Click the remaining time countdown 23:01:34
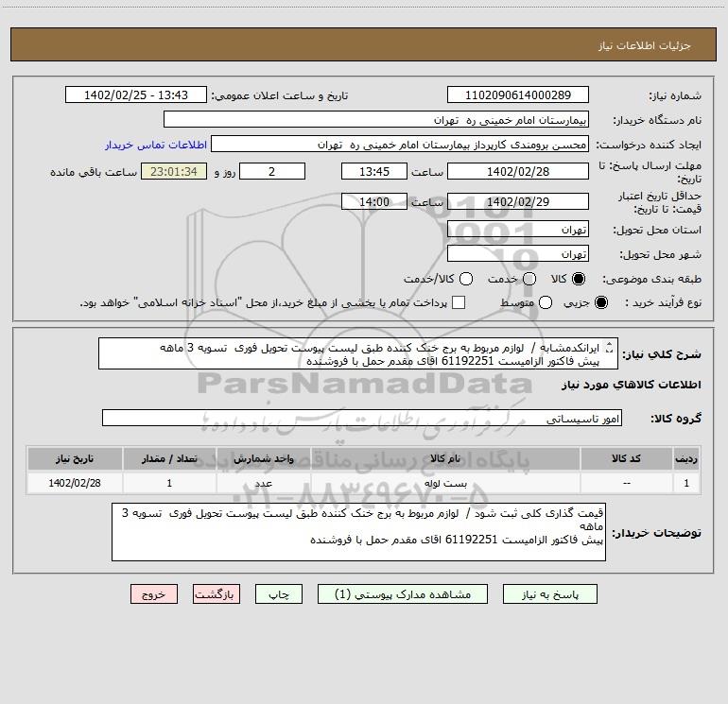 [x=174, y=171]
